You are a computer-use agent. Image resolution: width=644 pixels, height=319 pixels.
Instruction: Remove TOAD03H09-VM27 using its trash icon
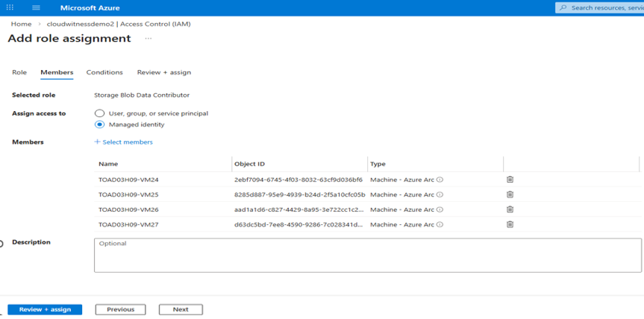(x=510, y=224)
